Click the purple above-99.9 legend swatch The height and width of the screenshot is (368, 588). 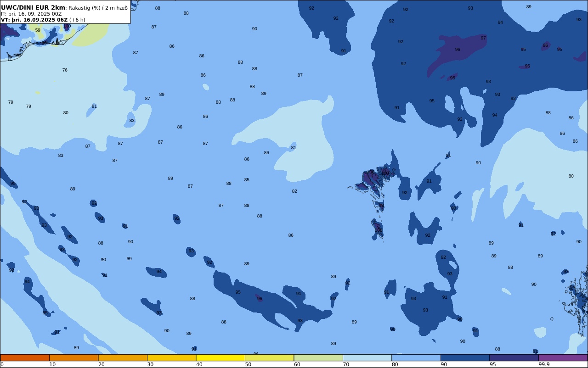(x=563, y=357)
